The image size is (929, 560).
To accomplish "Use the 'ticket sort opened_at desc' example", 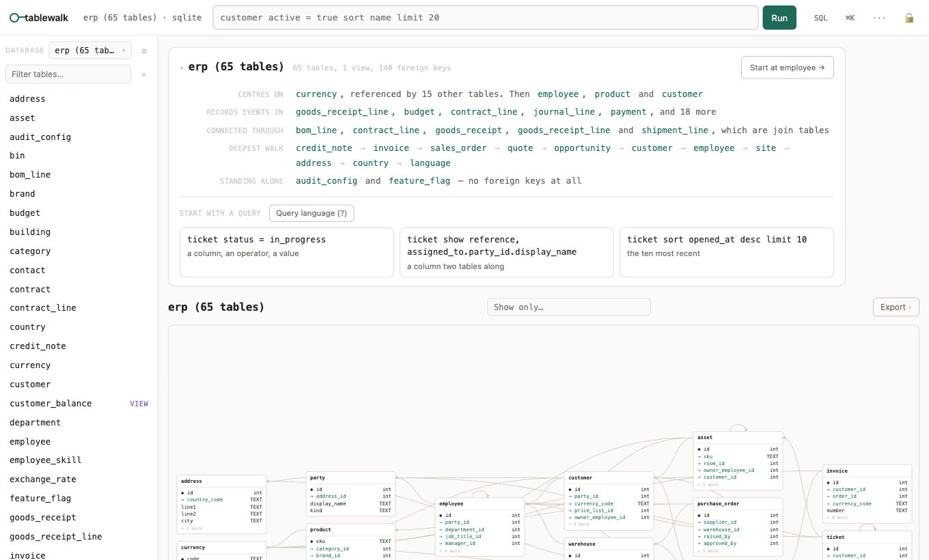I will [727, 252].
